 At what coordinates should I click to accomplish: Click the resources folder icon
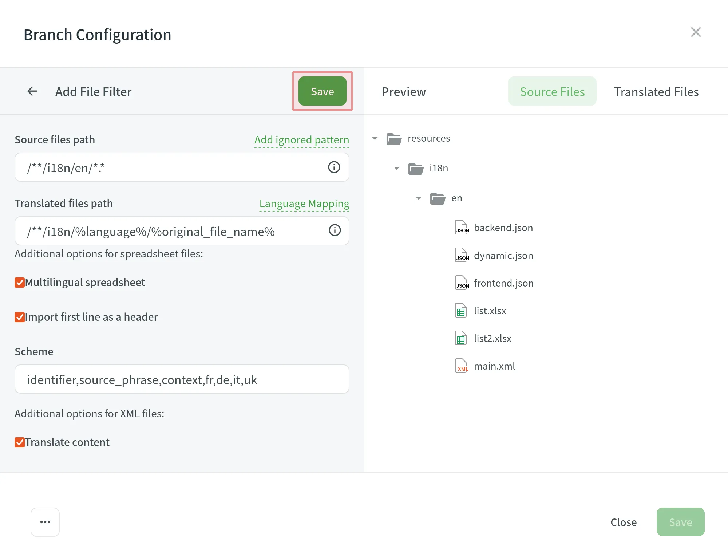tap(394, 138)
